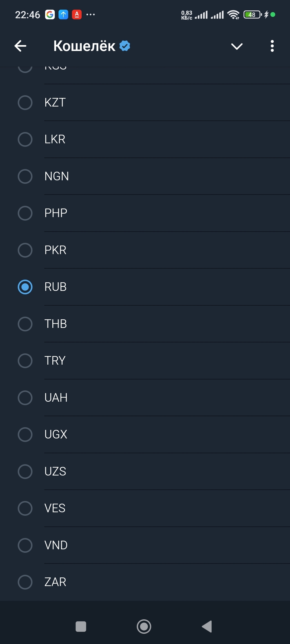Tap the Wi-Fi indicator in status bar

[x=233, y=15]
